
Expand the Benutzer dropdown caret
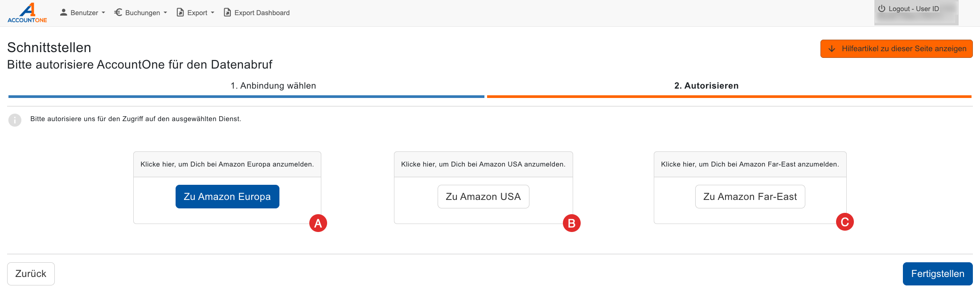point(103,13)
